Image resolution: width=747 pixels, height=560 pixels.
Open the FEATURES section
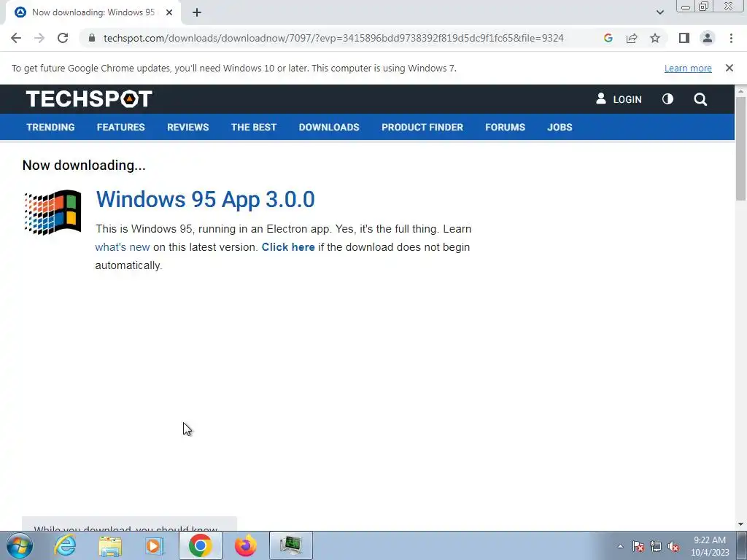click(x=120, y=127)
